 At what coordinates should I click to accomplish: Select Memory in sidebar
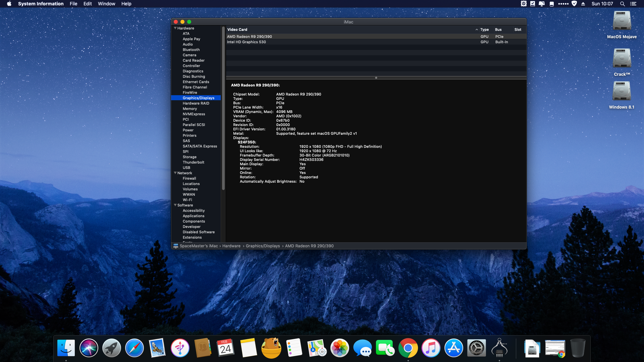(x=190, y=109)
